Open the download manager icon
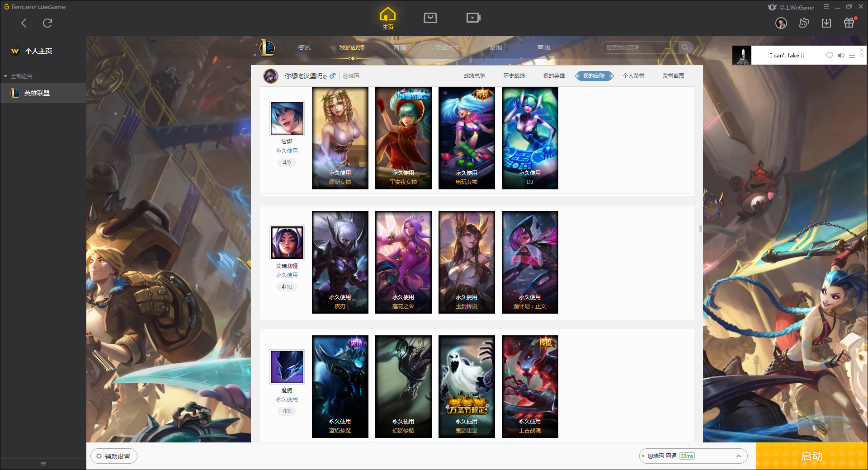The height and width of the screenshot is (470, 868). click(826, 23)
